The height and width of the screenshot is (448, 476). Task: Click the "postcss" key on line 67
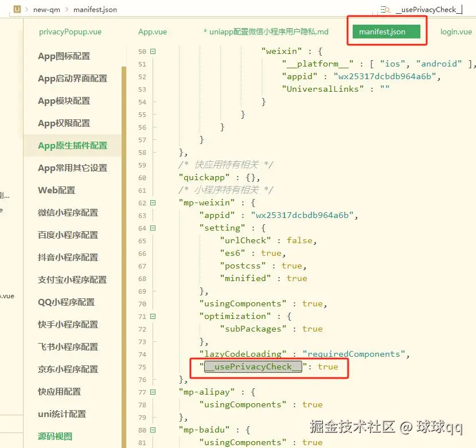click(243, 266)
